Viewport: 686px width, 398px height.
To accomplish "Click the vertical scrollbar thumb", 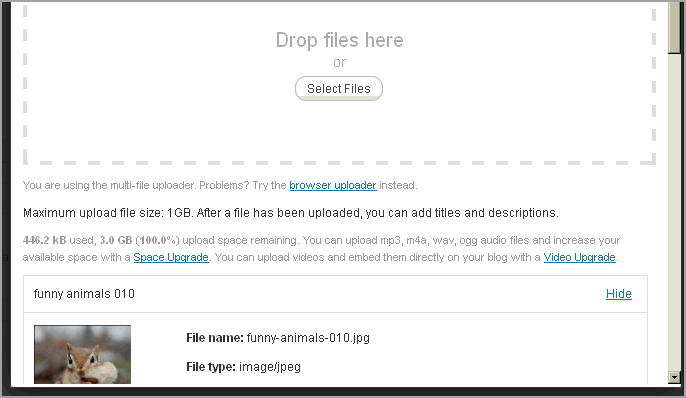I will (674, 27).
